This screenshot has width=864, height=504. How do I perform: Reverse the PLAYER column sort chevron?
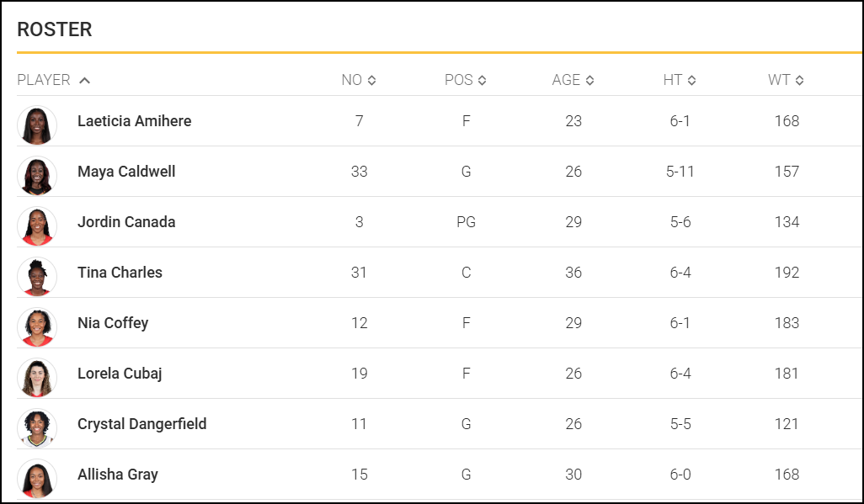point(84,81)
